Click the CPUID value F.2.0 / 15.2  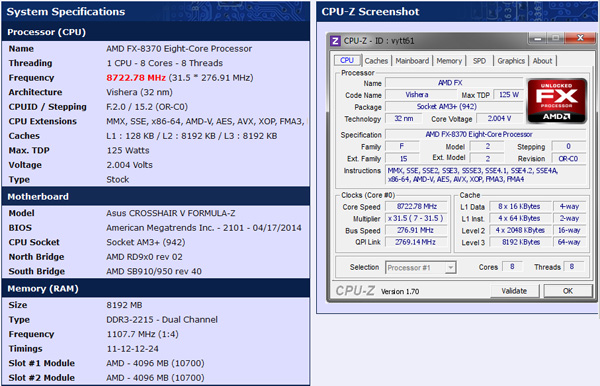point(147,107)
